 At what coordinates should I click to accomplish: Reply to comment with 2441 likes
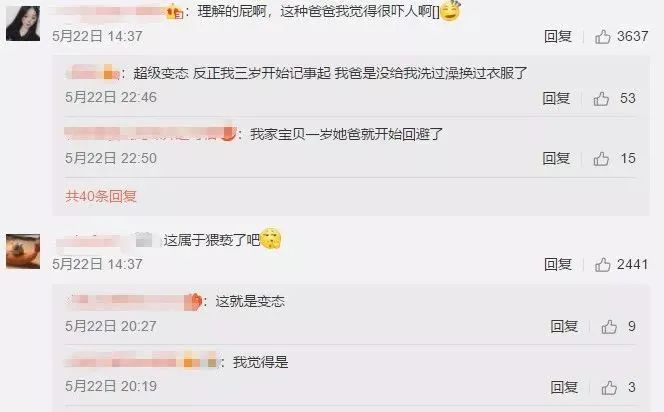[x=558, y=264]
